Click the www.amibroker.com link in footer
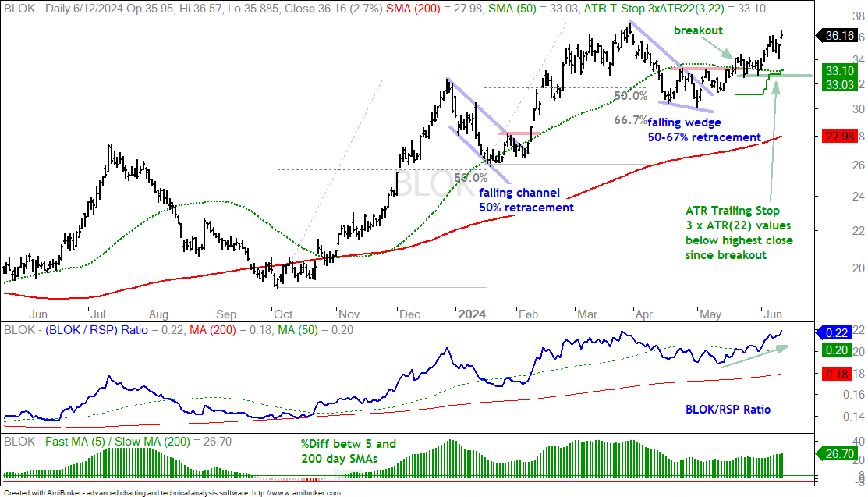This screenshot has width=868, height=497. click(296, 492)
